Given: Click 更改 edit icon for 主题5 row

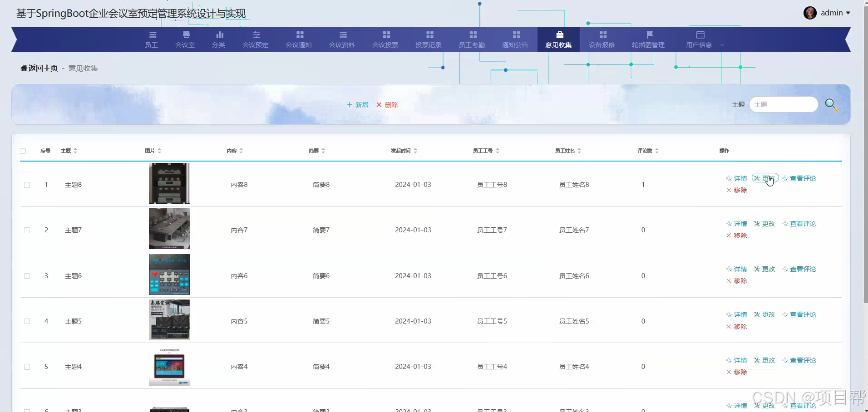Looking at the screenshot, I should coord(757,314).
